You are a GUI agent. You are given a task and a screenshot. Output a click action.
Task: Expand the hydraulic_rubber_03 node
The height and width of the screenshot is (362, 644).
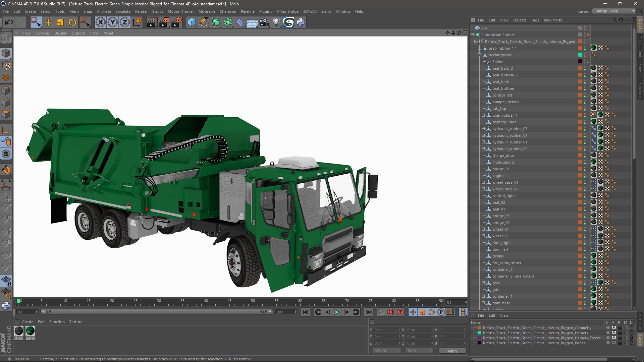pyautogui.click(x=483, y=129)
